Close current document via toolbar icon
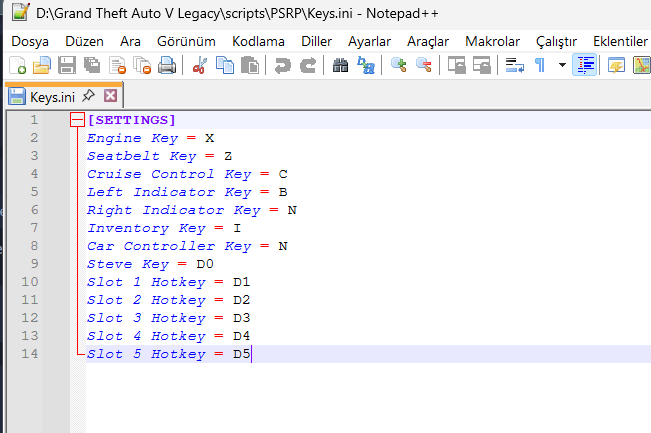This screenshot has height=433, width=651. (x=117, y=65)
